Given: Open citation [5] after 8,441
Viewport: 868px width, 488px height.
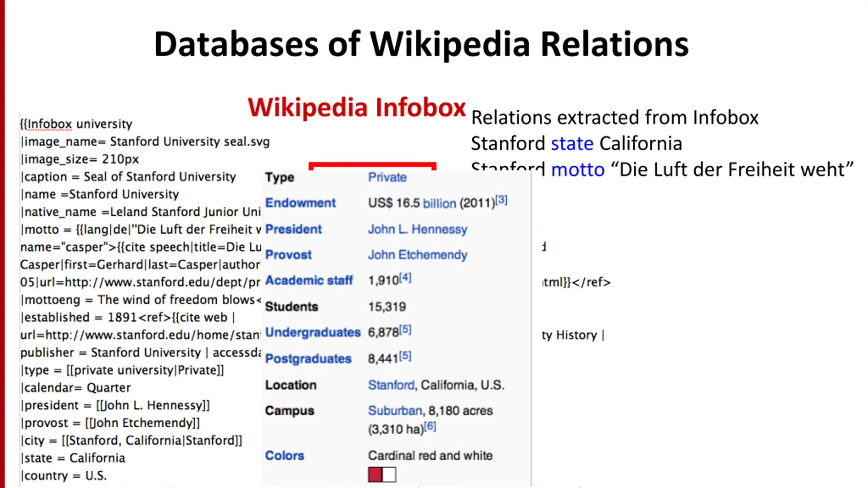Looking at the screenshot, I should click(x=405, y=356).
